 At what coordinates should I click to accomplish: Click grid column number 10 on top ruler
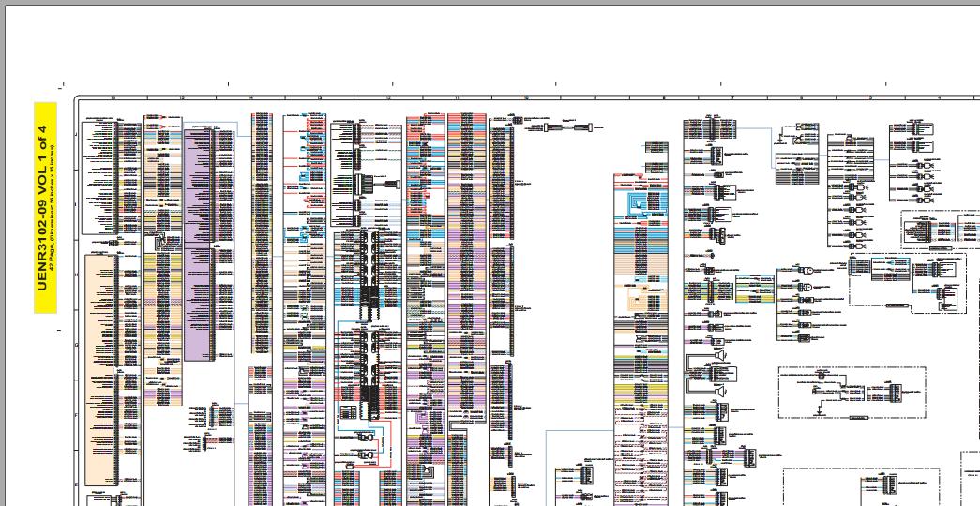click(526, 98)
